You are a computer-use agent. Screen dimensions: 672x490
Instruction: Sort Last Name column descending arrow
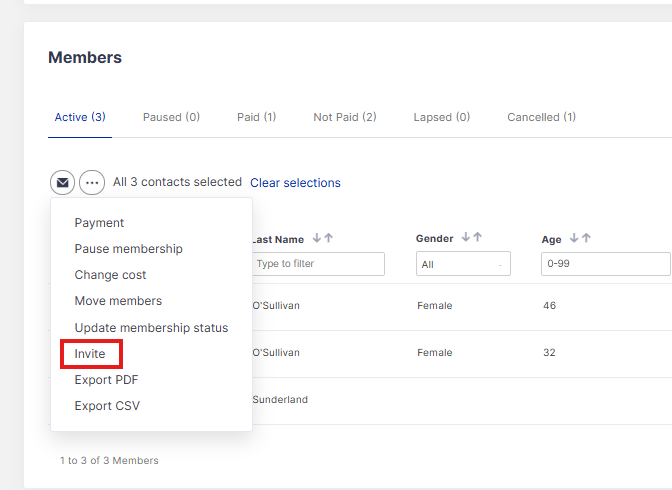coord(317,238)
